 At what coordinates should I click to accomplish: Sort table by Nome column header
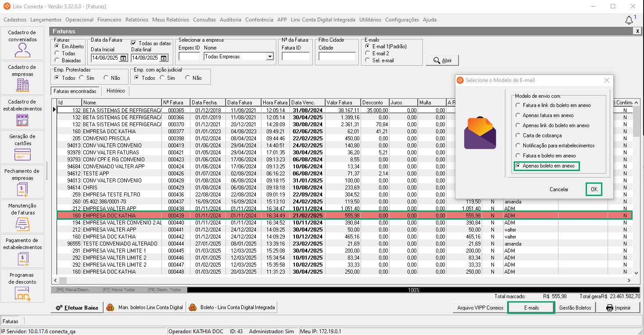point(122,103)
